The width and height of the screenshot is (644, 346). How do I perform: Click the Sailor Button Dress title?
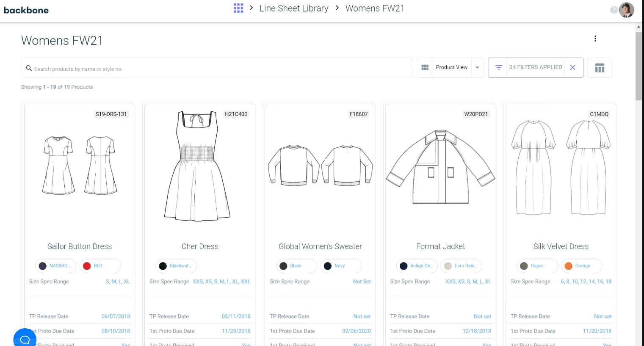80,246
